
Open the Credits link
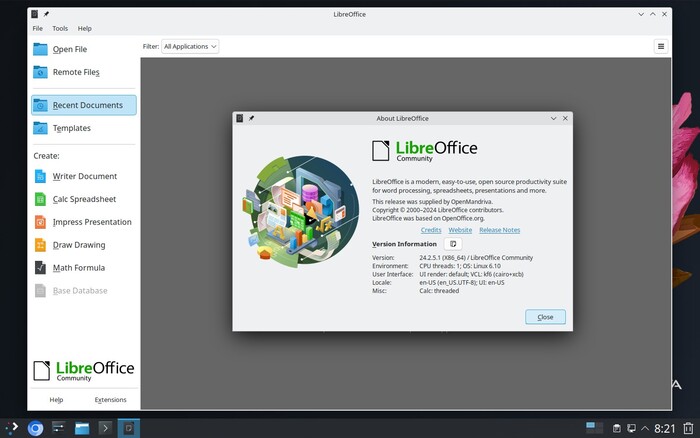click(431, 230)
